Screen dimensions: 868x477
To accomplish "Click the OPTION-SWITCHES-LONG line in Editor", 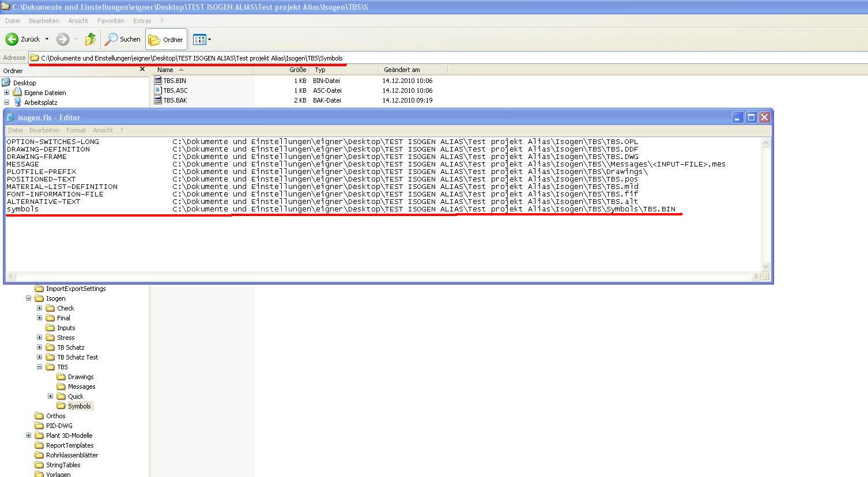I will point(322,142).
